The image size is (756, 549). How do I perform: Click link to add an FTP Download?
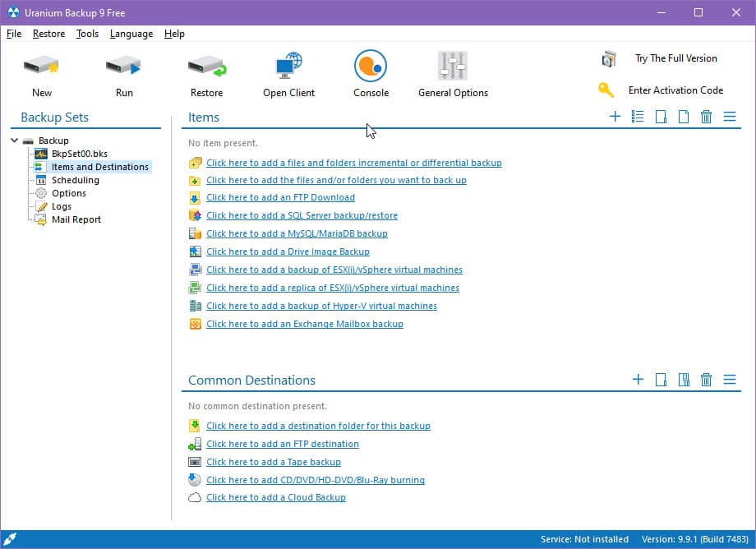coord(280,197)
